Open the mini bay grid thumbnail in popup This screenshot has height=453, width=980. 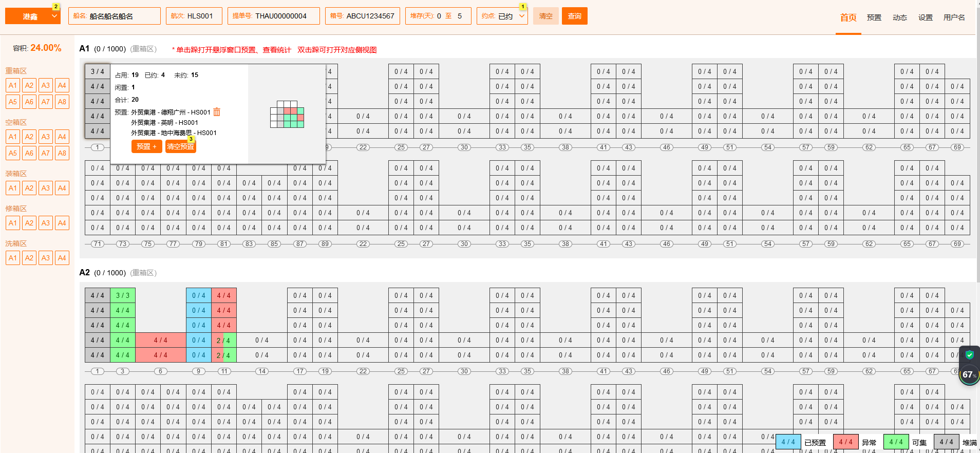tap(287, 114)
